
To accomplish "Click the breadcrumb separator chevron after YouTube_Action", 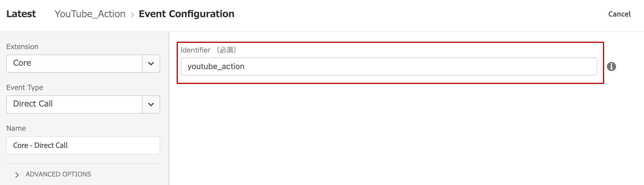I will click(x=132, y=15).
